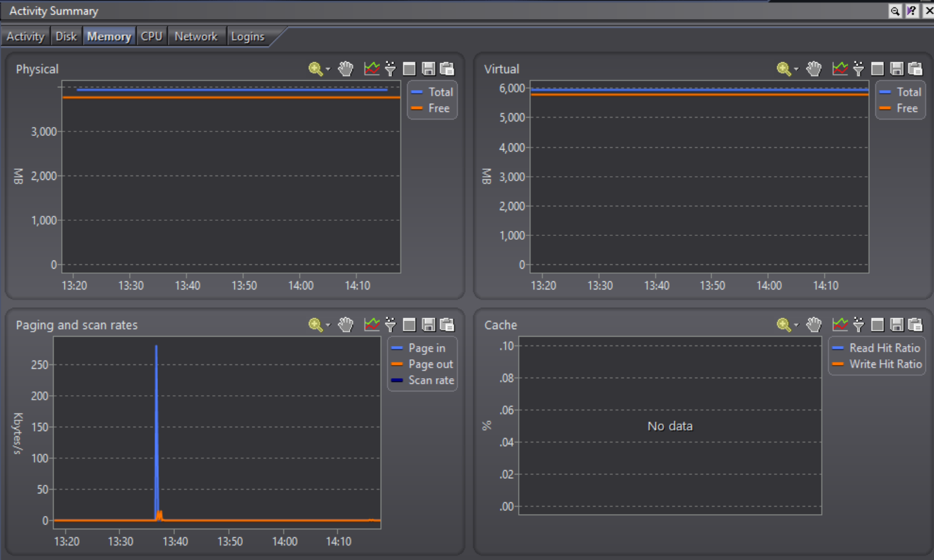Maximize the Paging and scan rates panel
Viewport: 934px width, 560px height.
409,325
